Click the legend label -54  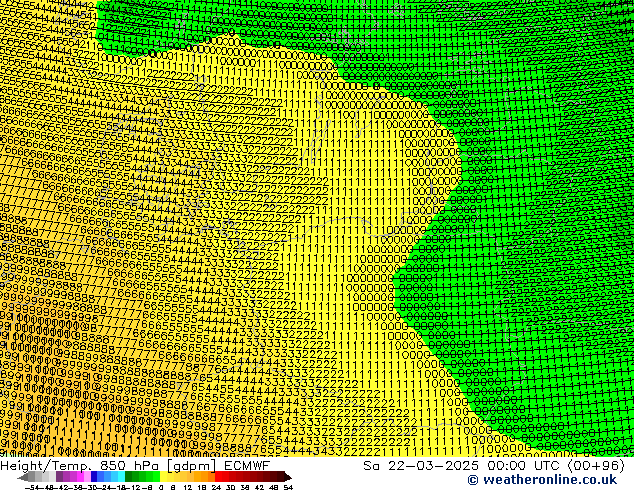pos(32,487)
